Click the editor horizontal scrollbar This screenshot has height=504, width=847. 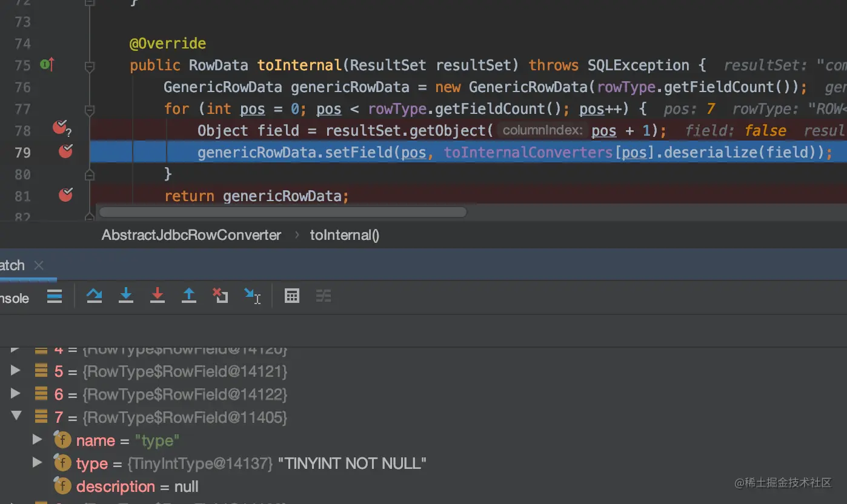(283, 212)
